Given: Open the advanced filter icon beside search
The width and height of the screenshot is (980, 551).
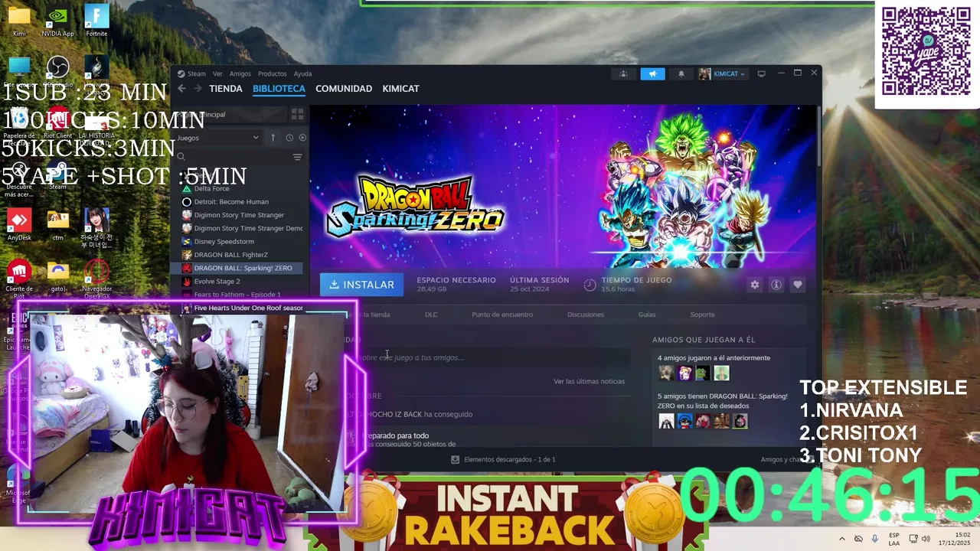Looking at the screenshot, I should (x=297, y=157).
